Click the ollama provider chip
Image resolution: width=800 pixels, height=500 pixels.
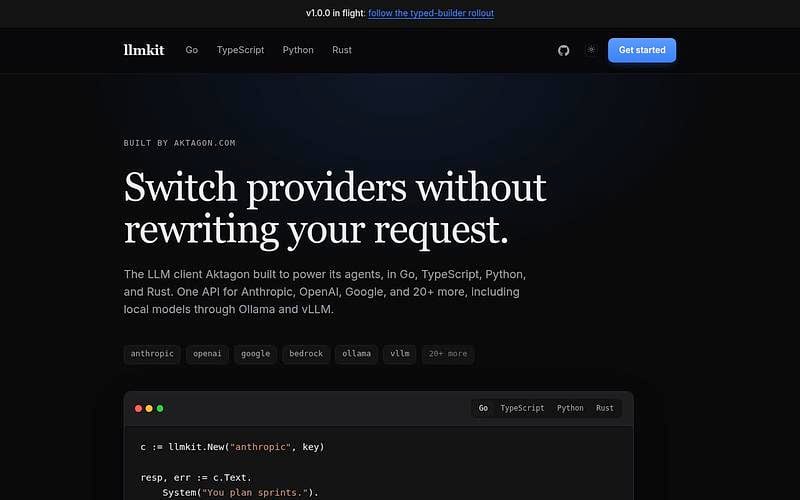point(357,354)
